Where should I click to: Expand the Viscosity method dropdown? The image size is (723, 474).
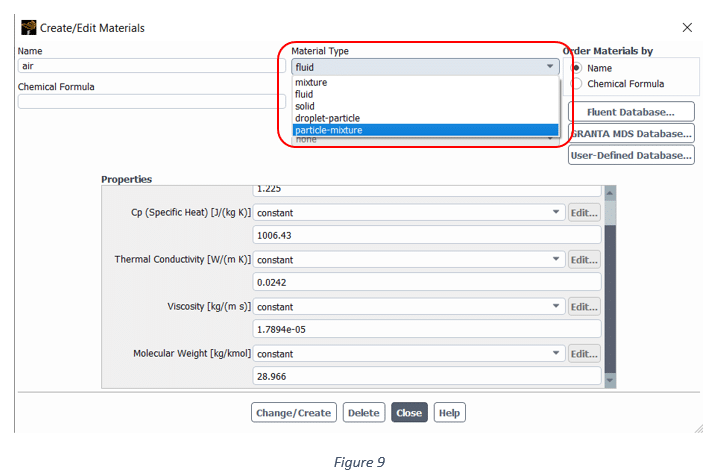tap(408, 307)
